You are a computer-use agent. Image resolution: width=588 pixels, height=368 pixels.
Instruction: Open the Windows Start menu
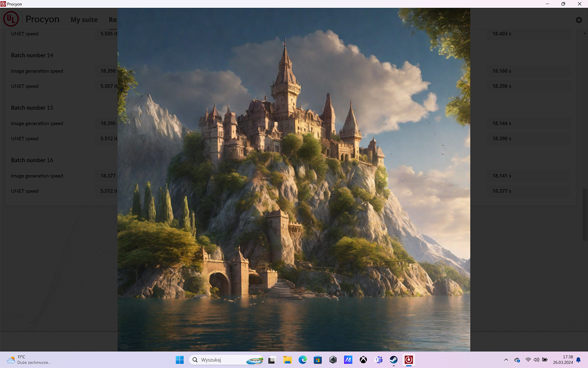pyautogui.click(x=180, y=360)
